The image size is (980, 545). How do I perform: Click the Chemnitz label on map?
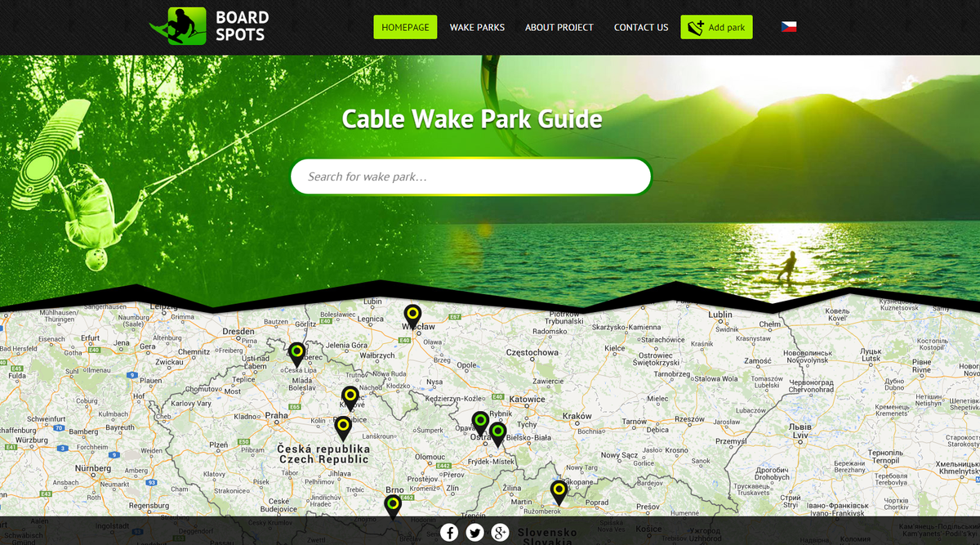pos(194,352)
